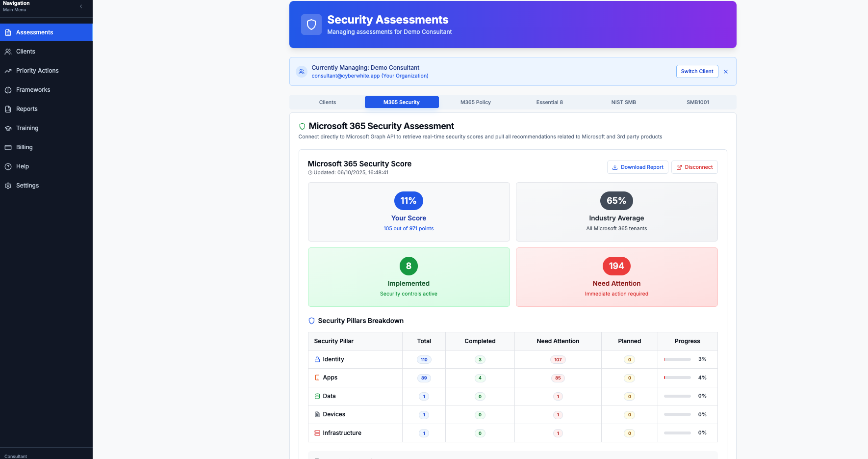Click the Frameworks icon in the navigation panel
The width and height of the screenshot is (868, 459).
tap(8, 90)
